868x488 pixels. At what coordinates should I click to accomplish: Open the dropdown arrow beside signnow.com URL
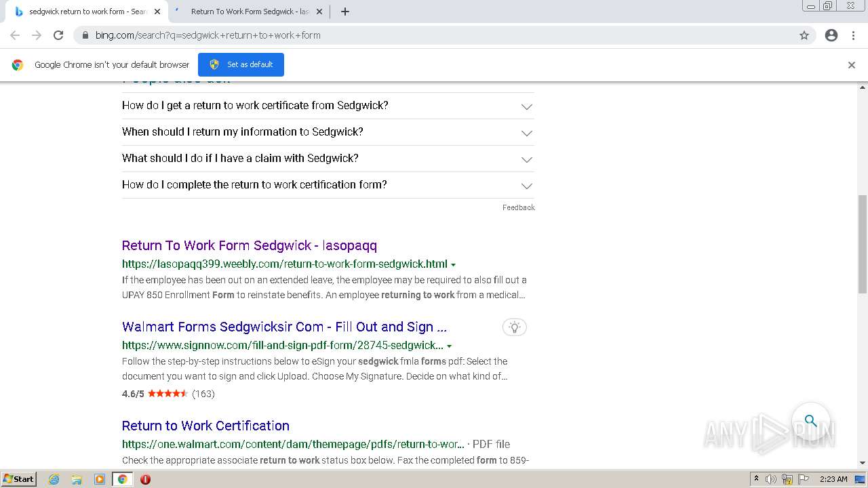[x=449, y=346]
